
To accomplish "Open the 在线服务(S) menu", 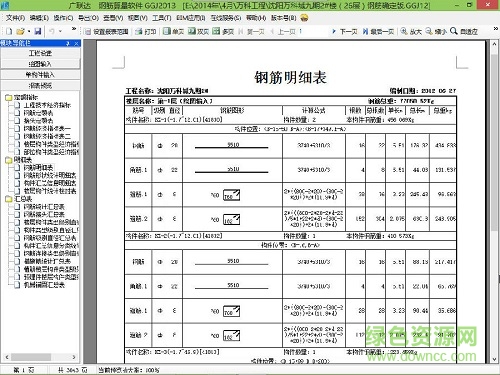I will pos(226,18).
